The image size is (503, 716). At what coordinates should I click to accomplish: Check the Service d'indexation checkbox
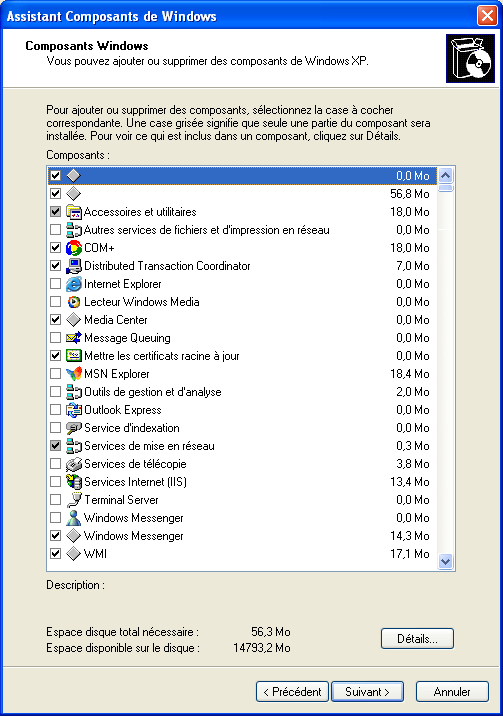55,428
